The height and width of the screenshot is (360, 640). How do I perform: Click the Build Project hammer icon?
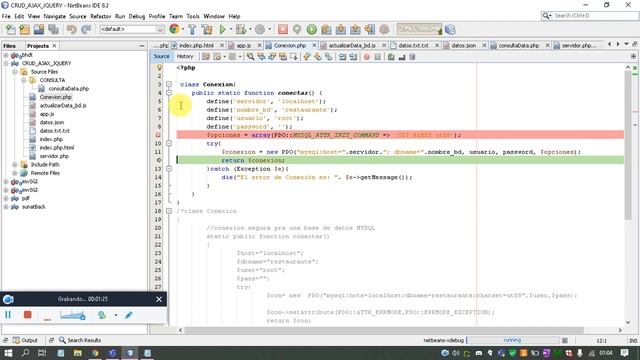(192, 29)
